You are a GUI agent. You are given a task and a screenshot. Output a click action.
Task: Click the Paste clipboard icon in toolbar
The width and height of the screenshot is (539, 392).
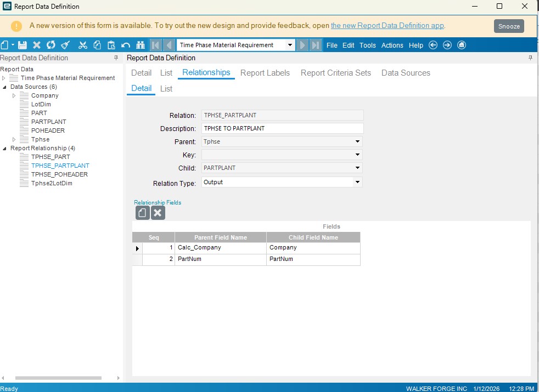pos(111,45)
